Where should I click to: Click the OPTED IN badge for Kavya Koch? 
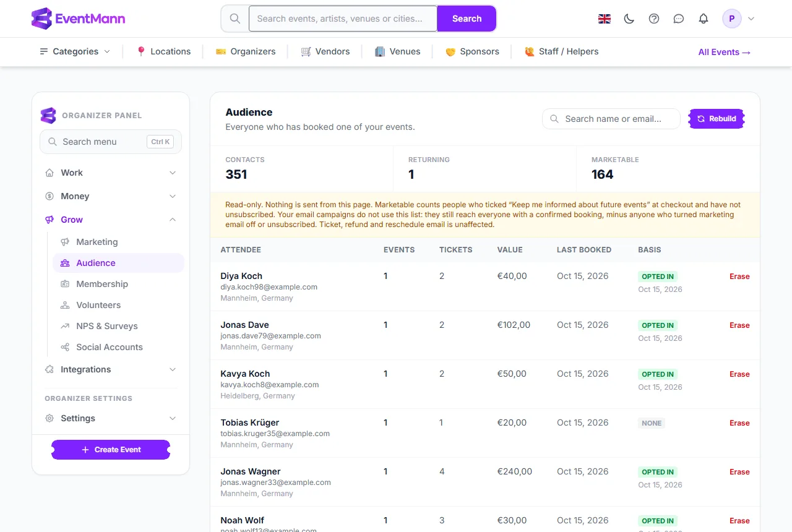pos(658,374)
